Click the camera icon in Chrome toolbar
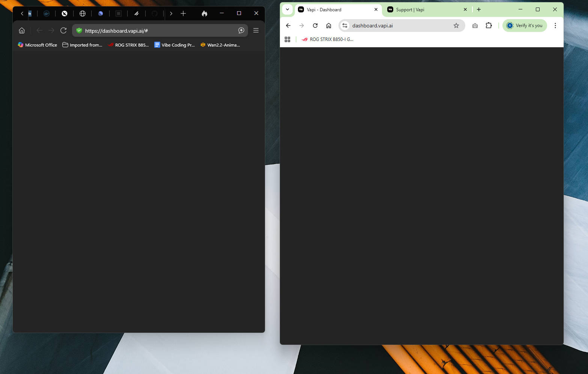588x374 pixels. pos(475,26)
